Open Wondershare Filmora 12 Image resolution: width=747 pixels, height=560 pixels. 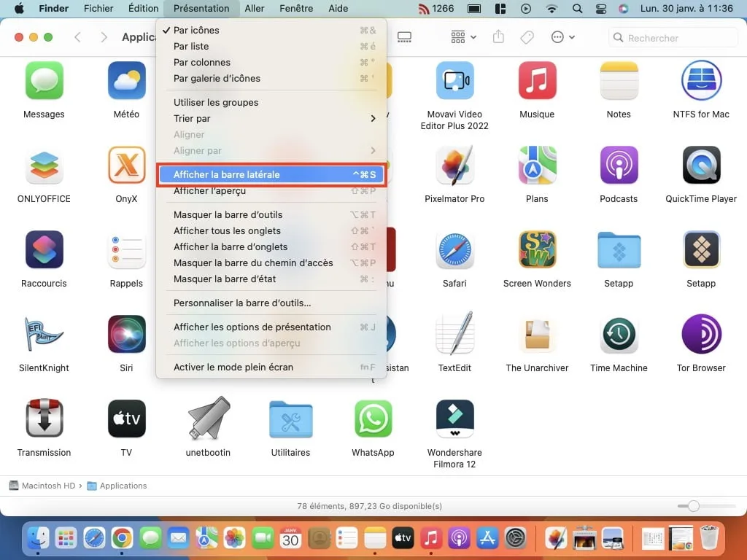[454, 419]
